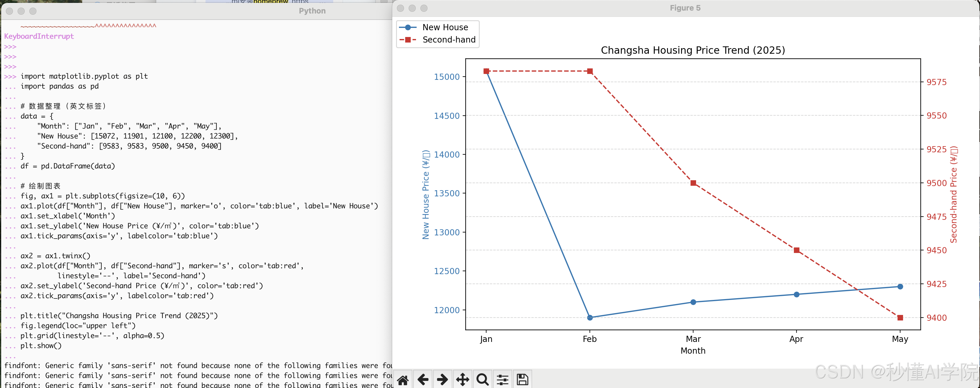
Task: Click the df = pd.DataFrame(data) line
Action: click(x=68, y=166)
